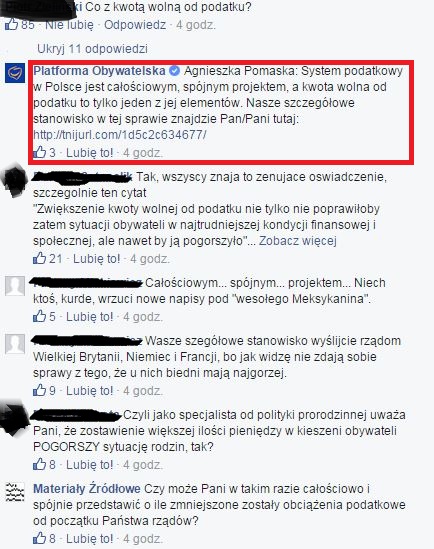The height and width of the screenshot is (549, 434).
Task: Click Materiały Źródłowe profile avatar
Action: point(15,492)
